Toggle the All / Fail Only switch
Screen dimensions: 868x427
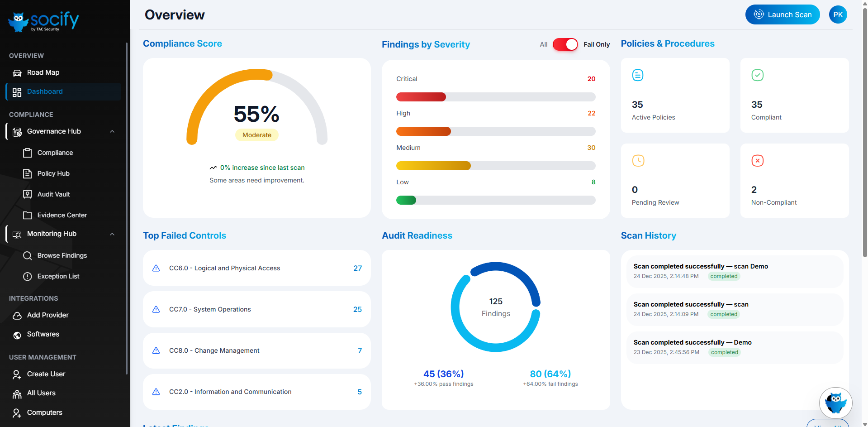pyautogui.click(x=565, y=44)
